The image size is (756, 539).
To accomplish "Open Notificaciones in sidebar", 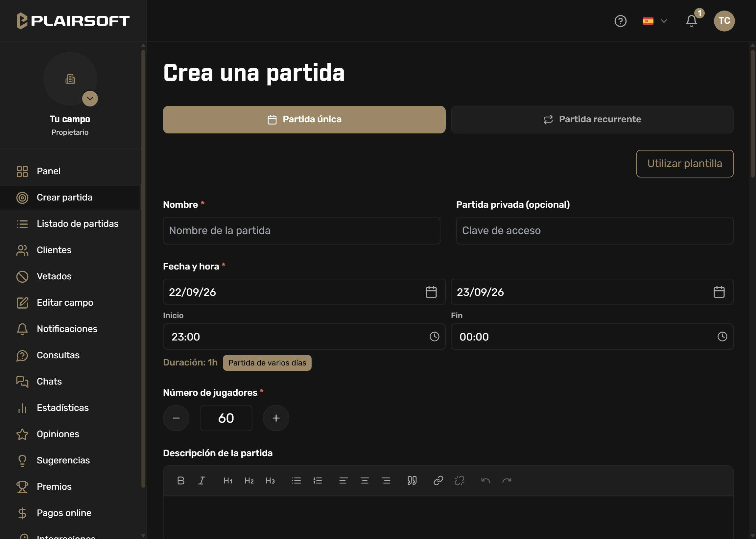I will [70, 329].
